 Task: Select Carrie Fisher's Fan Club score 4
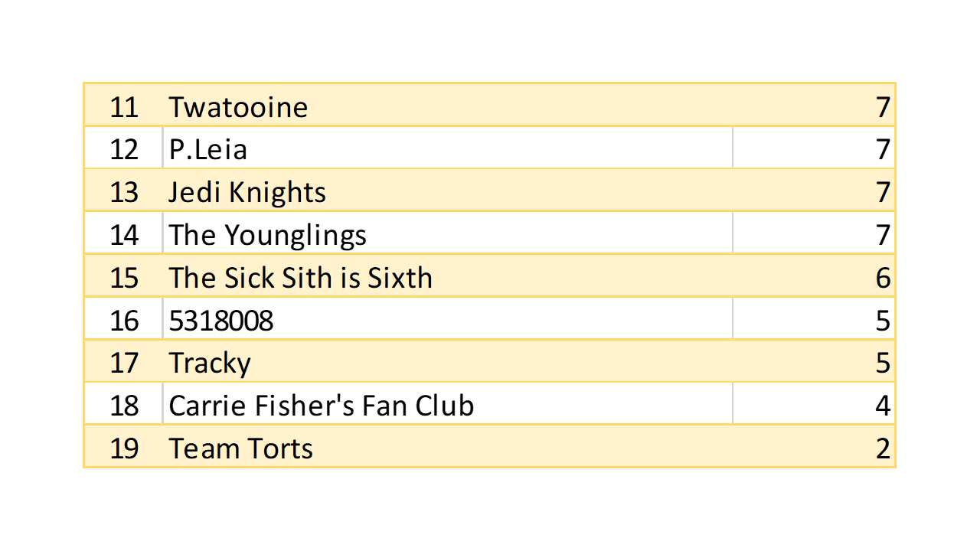point(883,405)
